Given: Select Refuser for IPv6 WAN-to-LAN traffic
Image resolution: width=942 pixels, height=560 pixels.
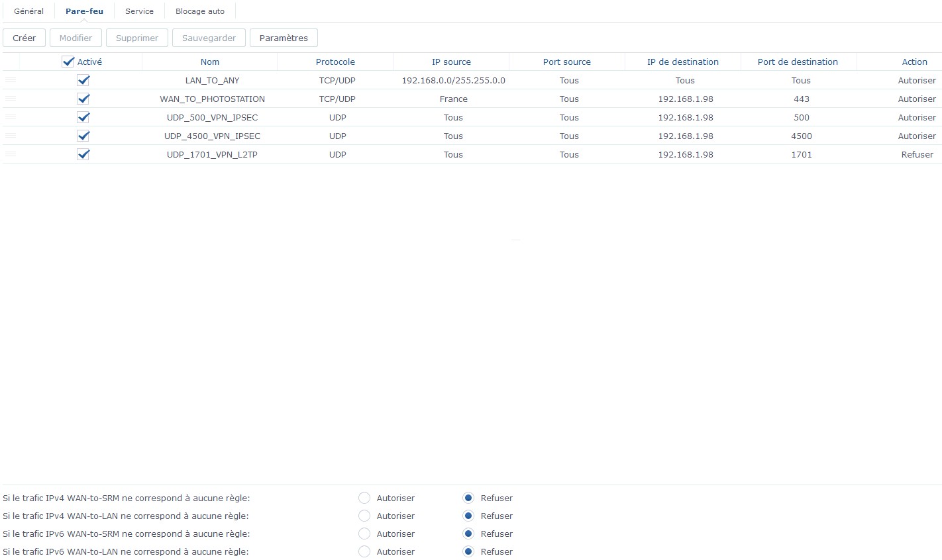Looking at the screenshot, I should point(468,551).
